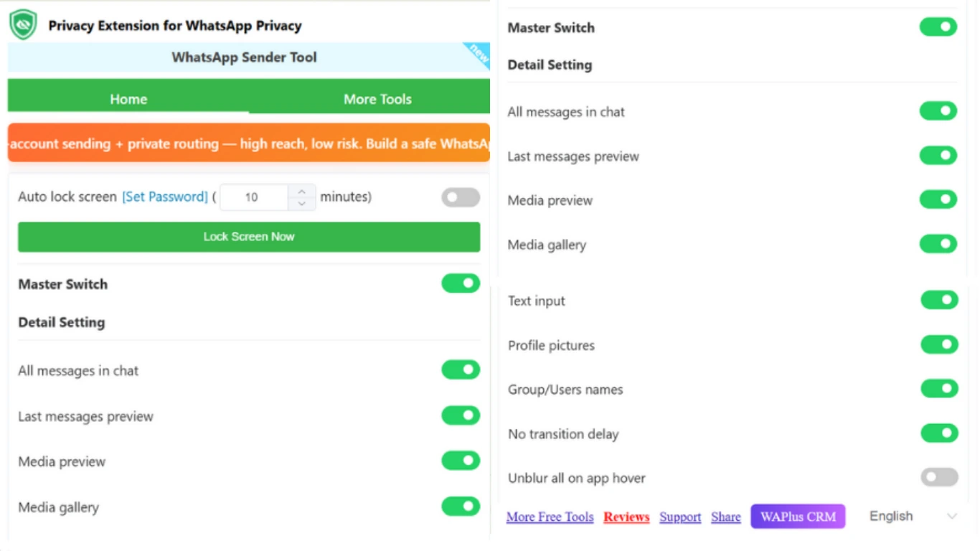Open the More Free Tools link
The image size is (980, 551).
(x=550, y=517)
